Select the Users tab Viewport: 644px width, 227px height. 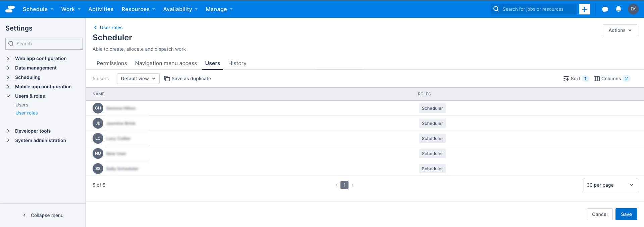point(213,63)
